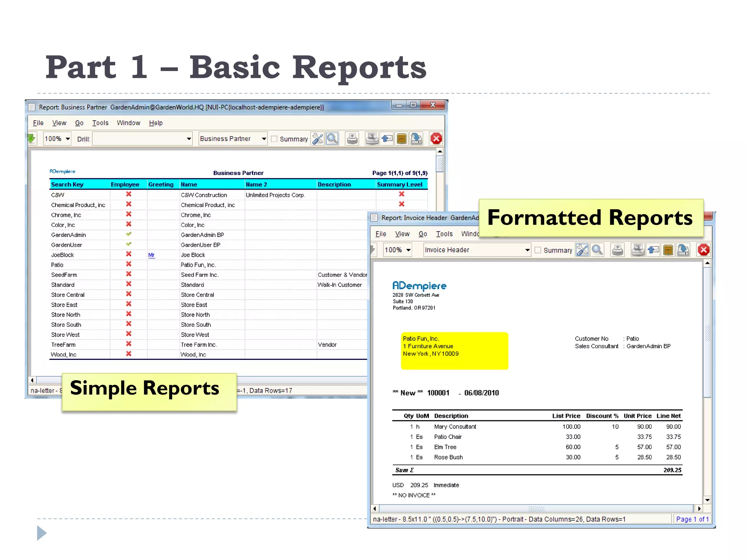Click 'Walk-In Customer' description cell
The width and height of the screenshot is (747, 560).
(x=340, y=285)
